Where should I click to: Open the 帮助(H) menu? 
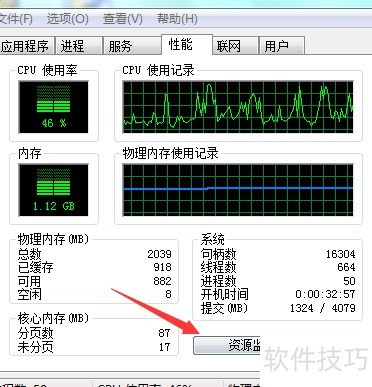pos(177,19)
